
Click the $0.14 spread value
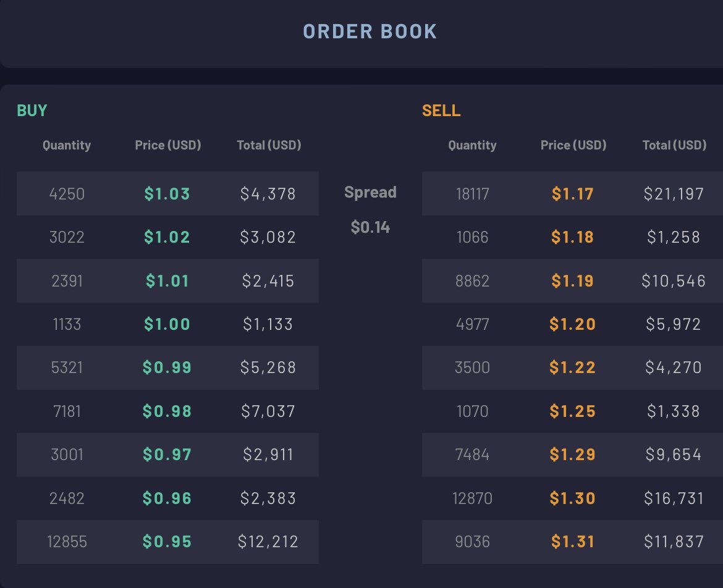[370, 227]
